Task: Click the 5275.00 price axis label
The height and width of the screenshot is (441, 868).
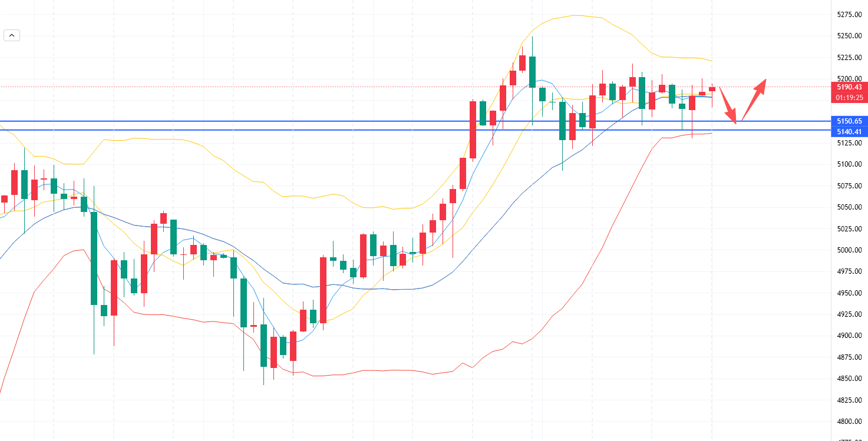Action: coord(849,15)
